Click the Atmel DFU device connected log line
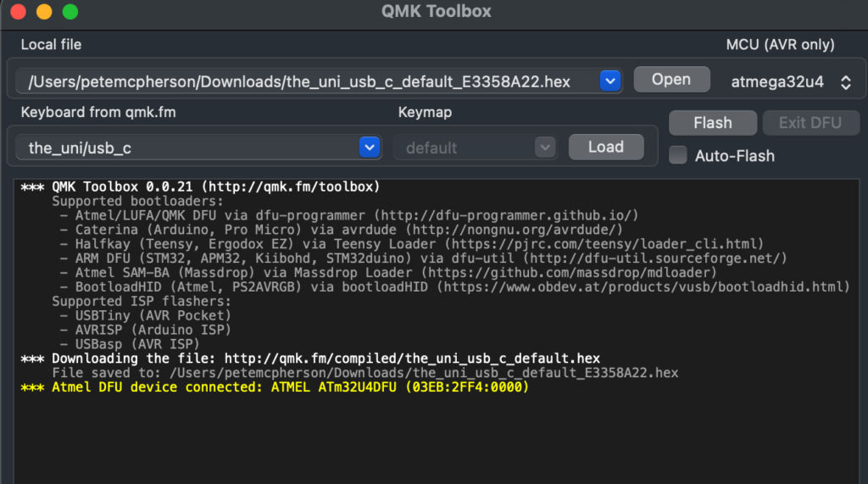 [275, 387]
